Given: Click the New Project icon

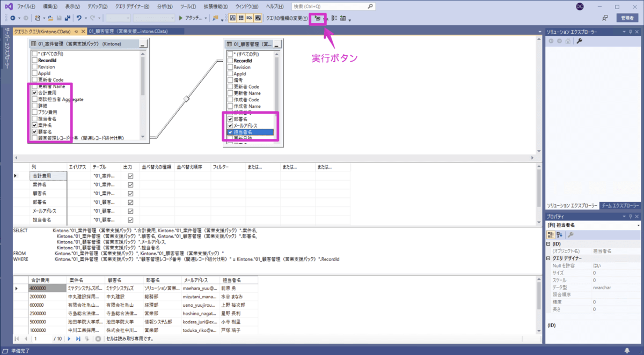Looking at the screenshot, I should [x=38, y=18].
